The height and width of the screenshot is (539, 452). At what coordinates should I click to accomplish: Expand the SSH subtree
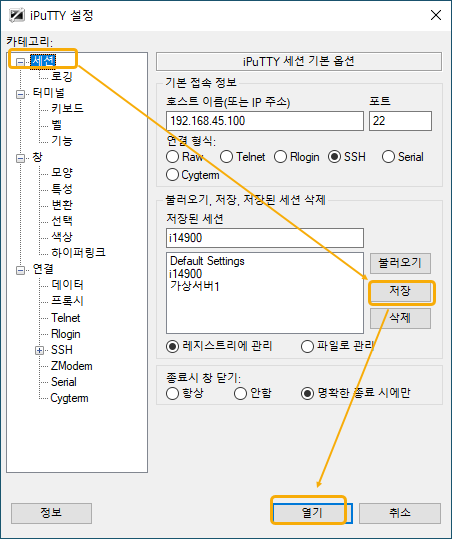40,351
